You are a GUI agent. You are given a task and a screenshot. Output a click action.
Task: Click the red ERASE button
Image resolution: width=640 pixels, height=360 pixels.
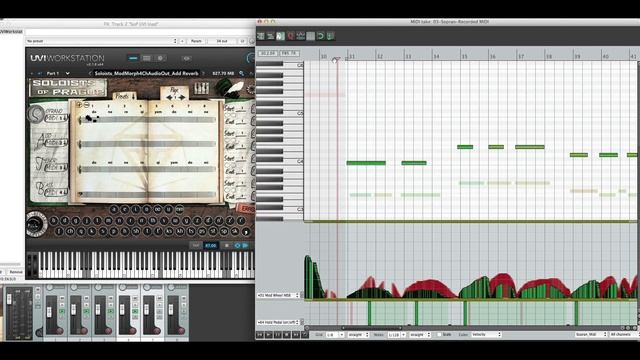pos(247,209)
